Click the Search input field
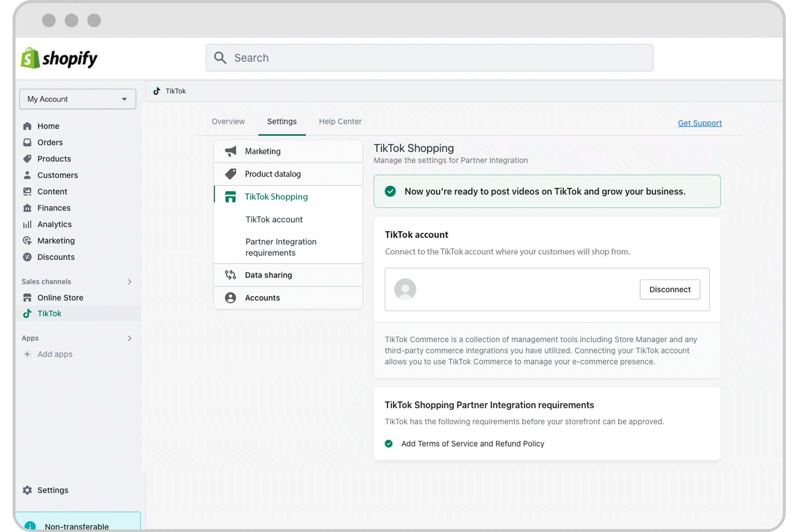This screenshot has width=798, height=532. (x=430, y=58)
